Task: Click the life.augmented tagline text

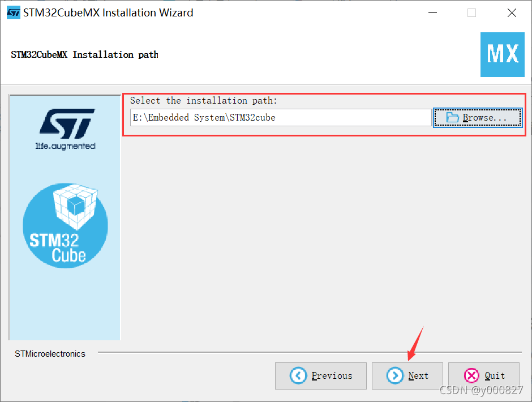Action: click(x=66, y=146)
